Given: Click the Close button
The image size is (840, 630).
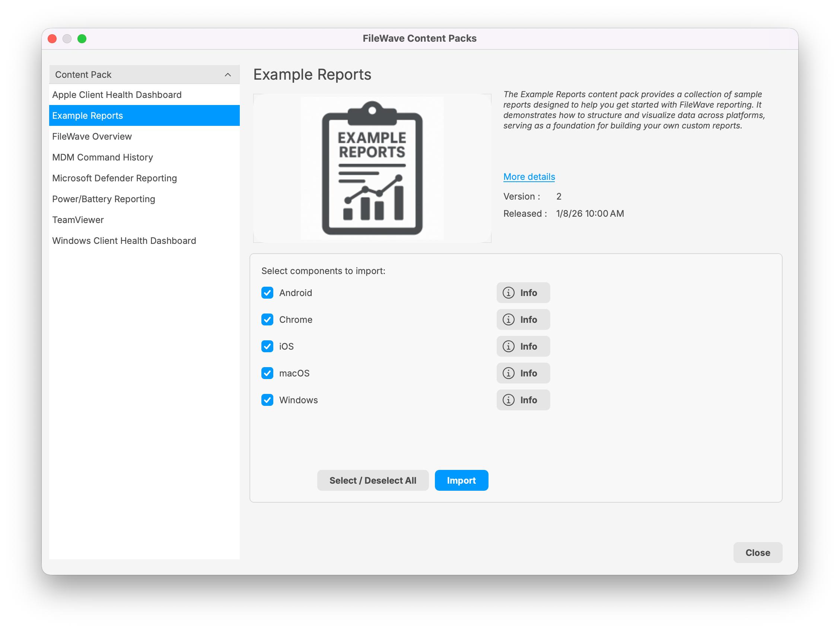Looking at the screenshot, I should [758, 553].
